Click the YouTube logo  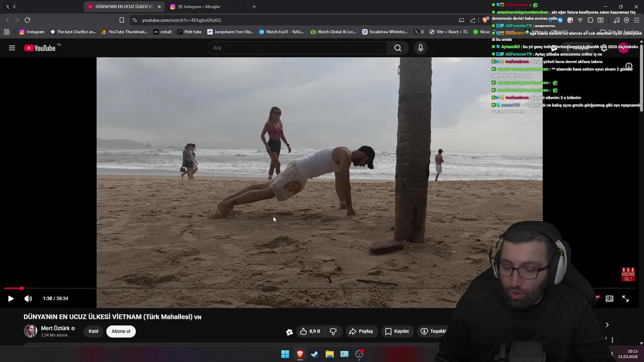click(x=40, y=48)
